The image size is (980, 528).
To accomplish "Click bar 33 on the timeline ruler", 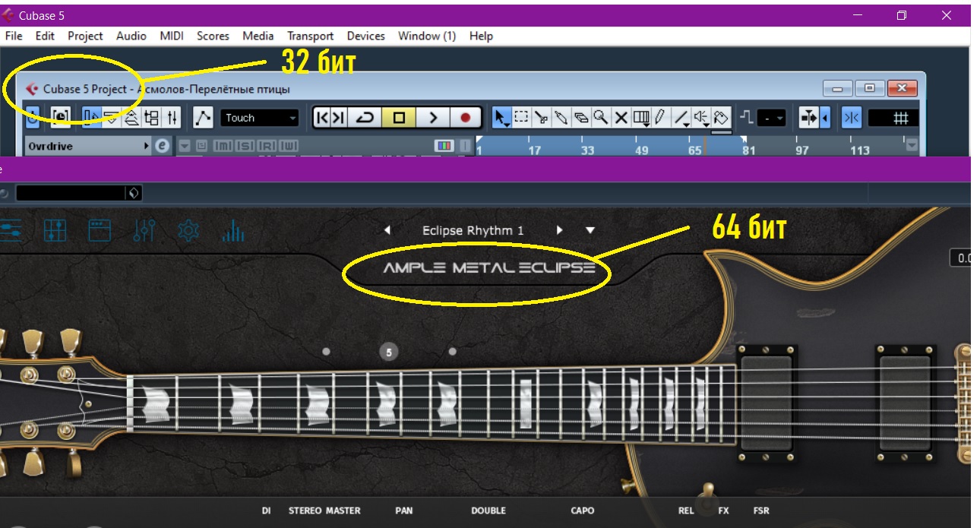I will coord(587,150).
